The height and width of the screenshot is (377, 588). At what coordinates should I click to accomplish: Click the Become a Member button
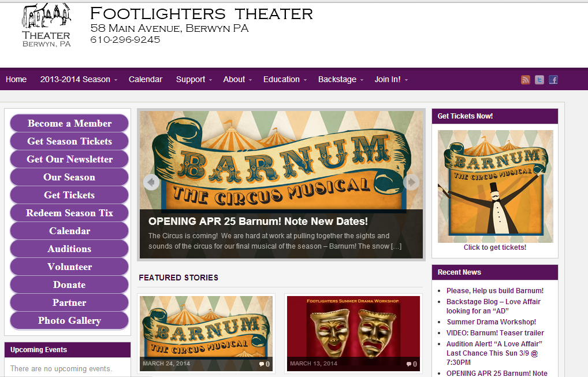click(69, 123)
